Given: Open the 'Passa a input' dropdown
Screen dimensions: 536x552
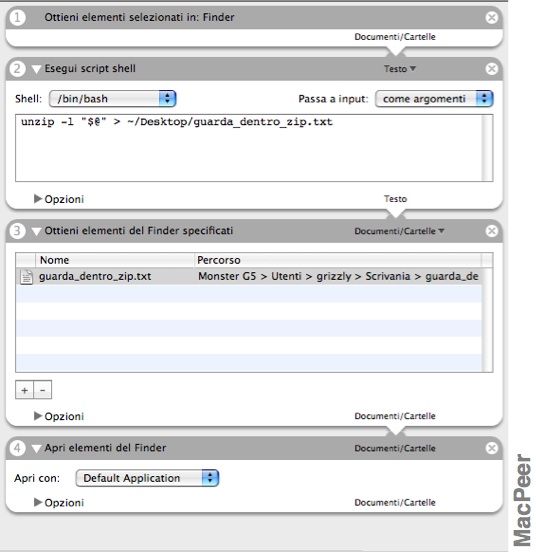Looking at the screenshot, I should pyautogui.click(x=434, y=99).
